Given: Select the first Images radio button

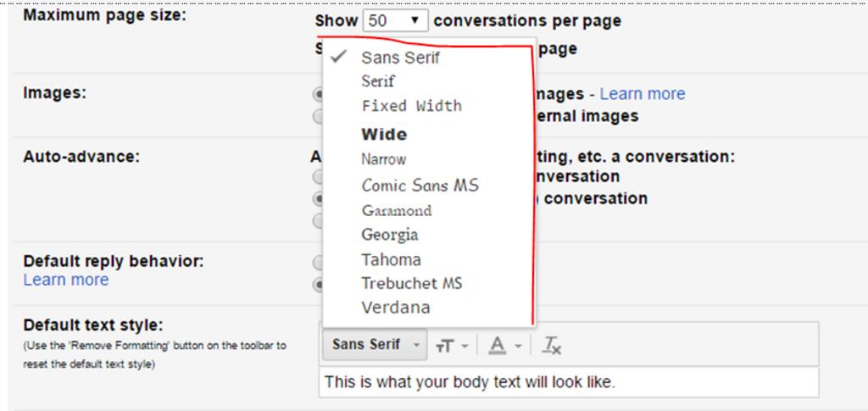Looking at the screenshot, I should [320, 95].
